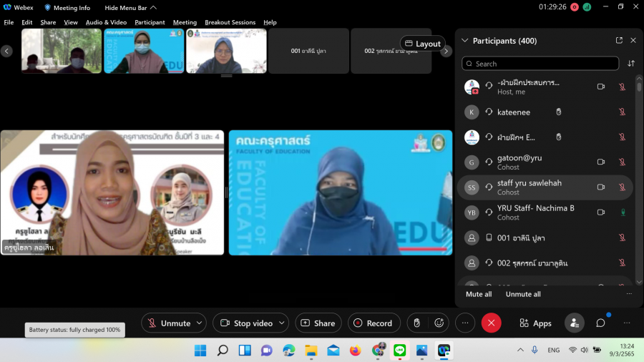The width and height of the screenshot is (644, 362).
Task: Click the red leave meeting button
Action: pyautogui.click(x=491, y=323)
